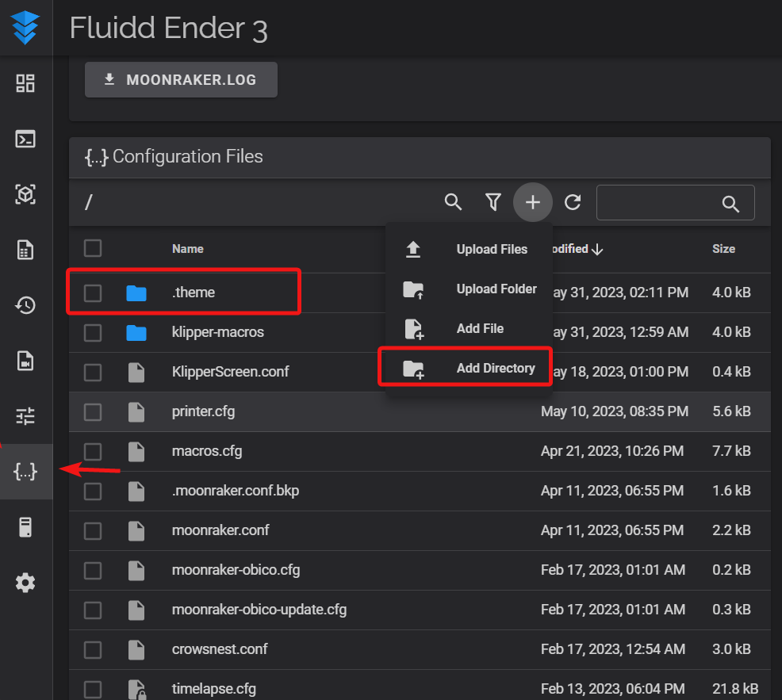Click the root path slash breadcrumb
Image resolution: width=782 pixels, height=700 pixels.
pos(88,202)
